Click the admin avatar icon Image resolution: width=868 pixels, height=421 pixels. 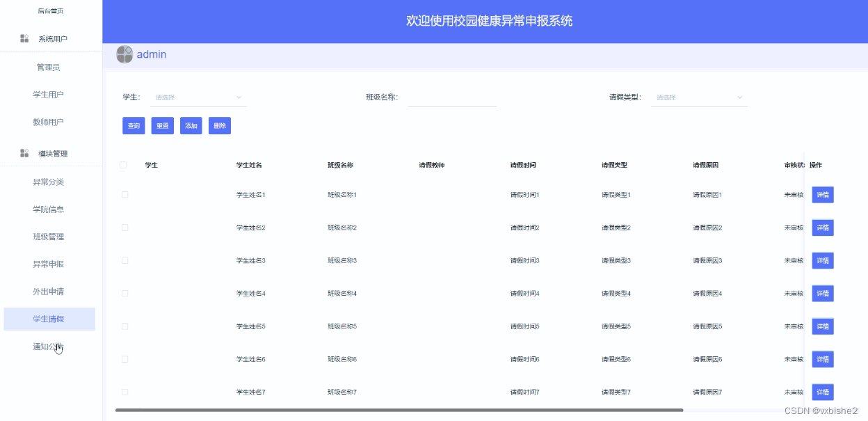click(x=124, y=54)
